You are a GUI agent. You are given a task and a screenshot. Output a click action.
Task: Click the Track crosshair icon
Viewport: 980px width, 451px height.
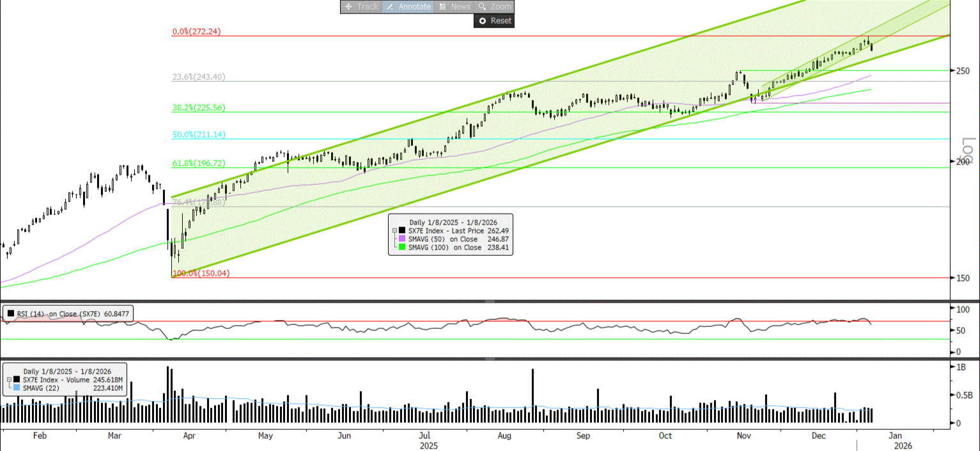348,6
